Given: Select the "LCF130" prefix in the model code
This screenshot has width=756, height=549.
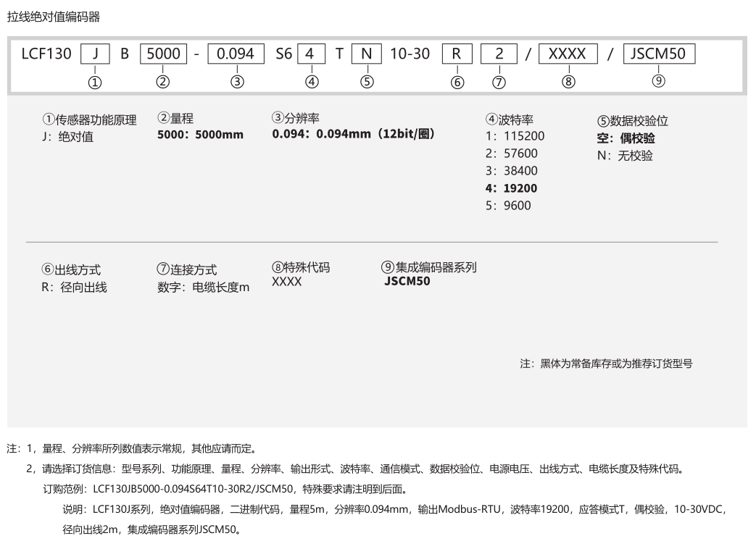Looking at the screenshot, I should 46,54.
